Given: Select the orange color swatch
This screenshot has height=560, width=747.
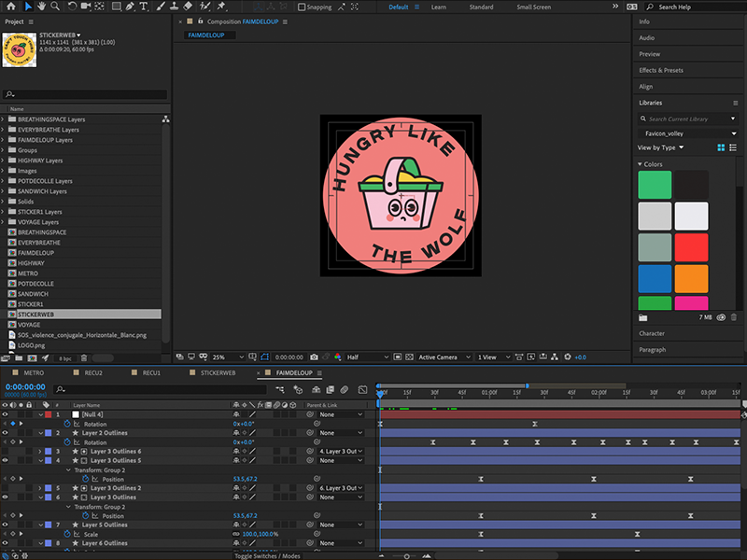Looking at the screenshot, I should (691, 278).
